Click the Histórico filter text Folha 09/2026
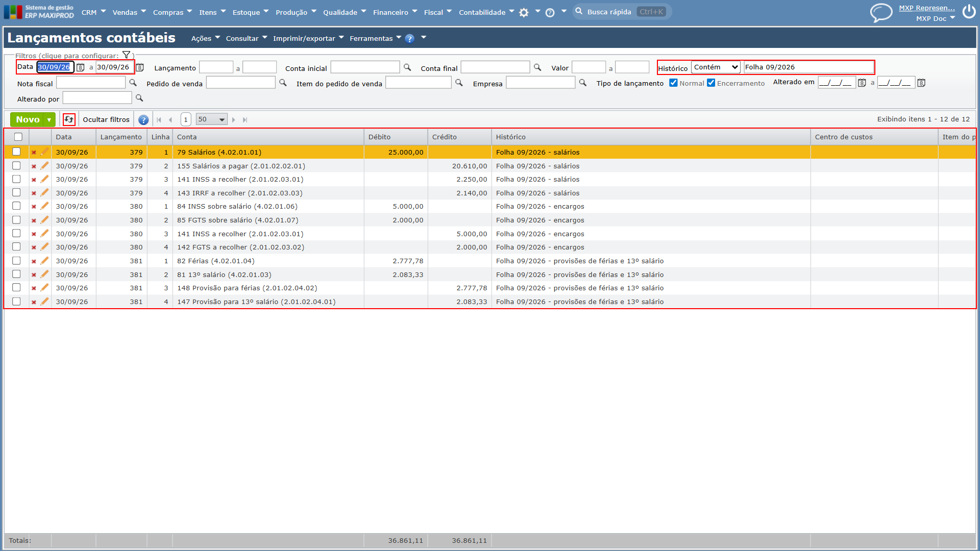Viewport: 980px width, 551px height. [808, 67]
